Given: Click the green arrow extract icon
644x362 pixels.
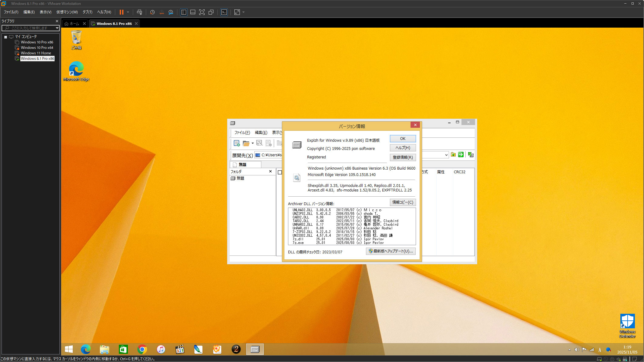Looking at the screenshot, I should pos(461,155).
